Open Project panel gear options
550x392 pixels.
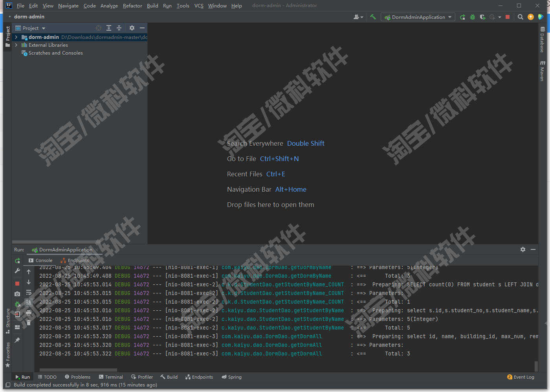132,28
